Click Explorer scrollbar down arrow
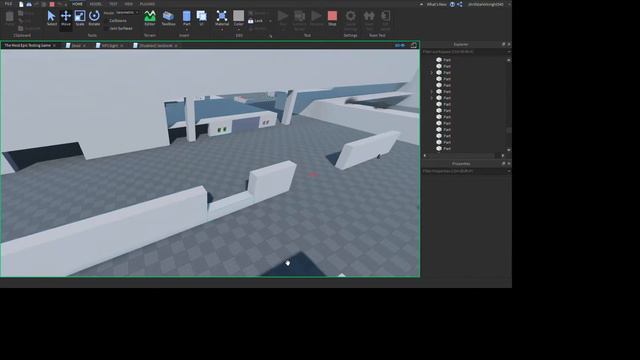Viewport: 640px width, 360px height. click(x=509, y=150)
